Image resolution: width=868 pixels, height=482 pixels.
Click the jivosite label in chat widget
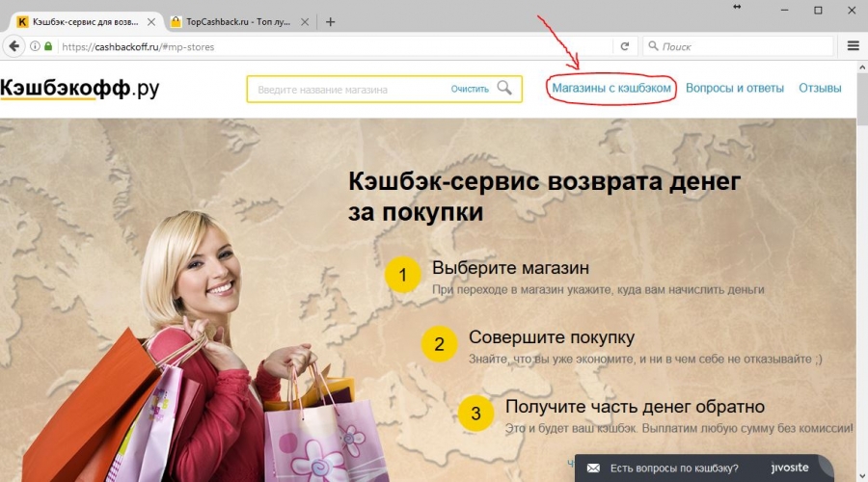pos(789,468)
